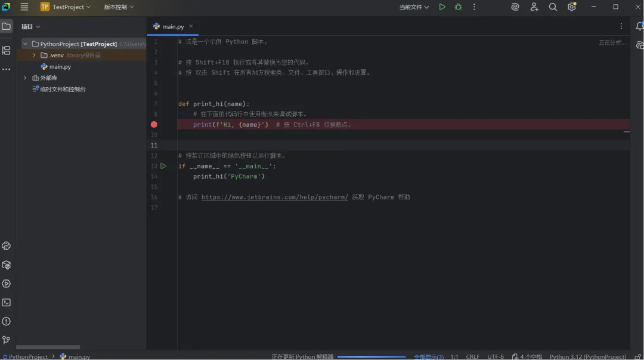Open the Terminal tool window
644x360 pixels.
(x=6, y=303)
